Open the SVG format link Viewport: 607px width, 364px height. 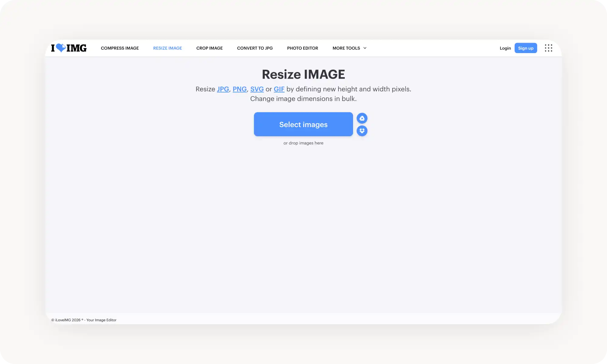(x=257, y=89)
